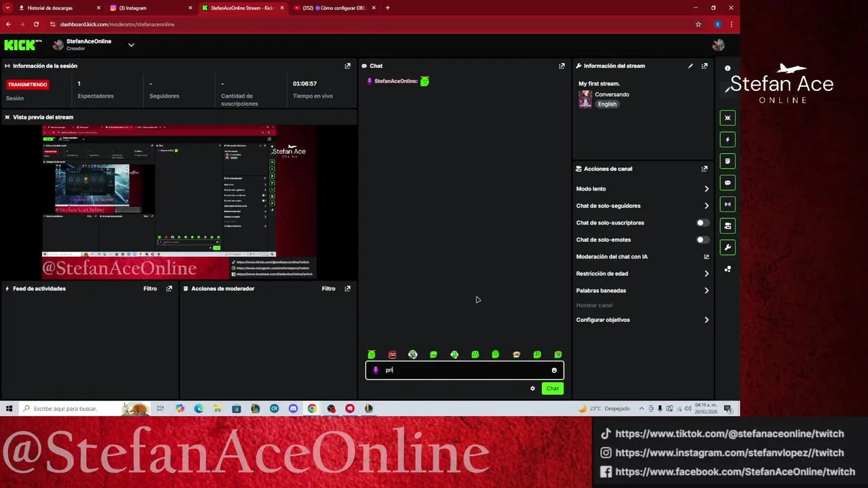This screenshot has height=488, width=868.
Task: Insert the last emote in the quick row
Action: (558, 354)
